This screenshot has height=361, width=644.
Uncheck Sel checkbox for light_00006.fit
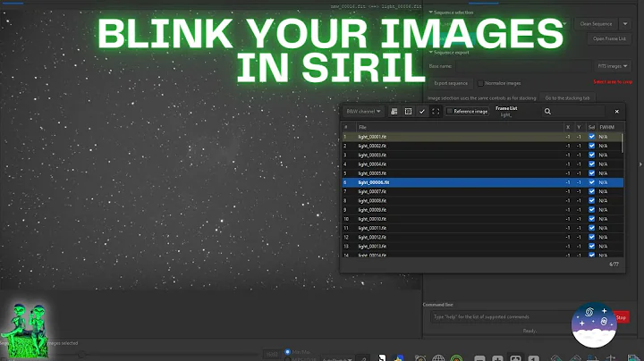[x=591, y=182]
